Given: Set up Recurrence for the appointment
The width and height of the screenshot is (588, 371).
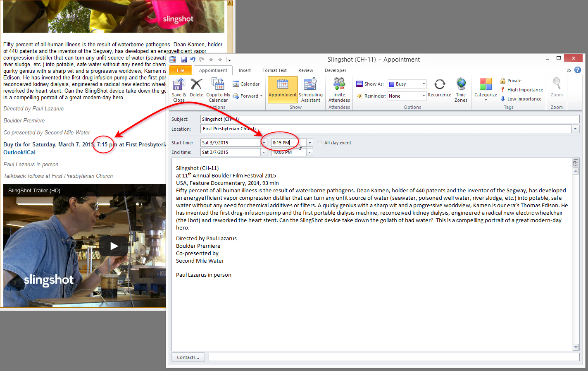Looking at the screenshot, I should pos(439,88).
